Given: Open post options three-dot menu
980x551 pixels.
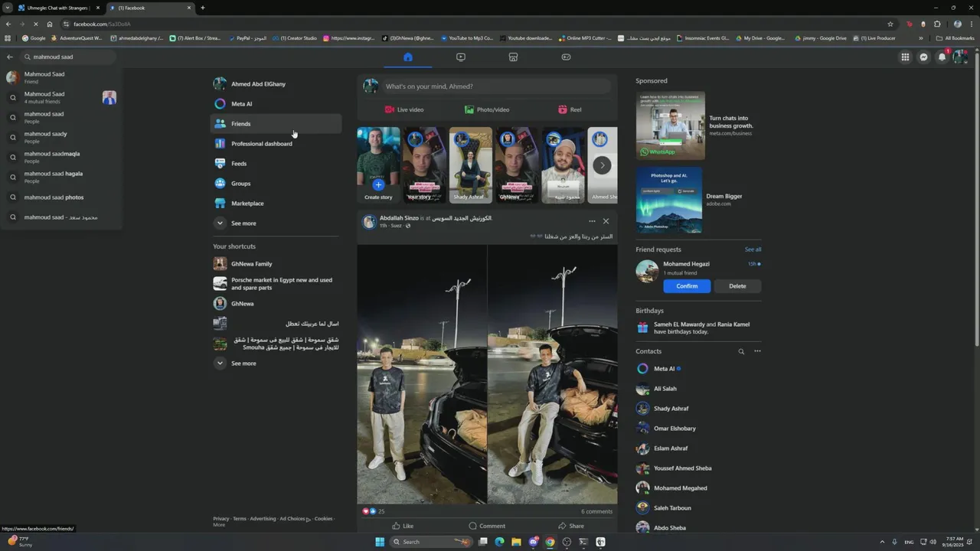Looking at the screenshot, I should coord(592,221).
